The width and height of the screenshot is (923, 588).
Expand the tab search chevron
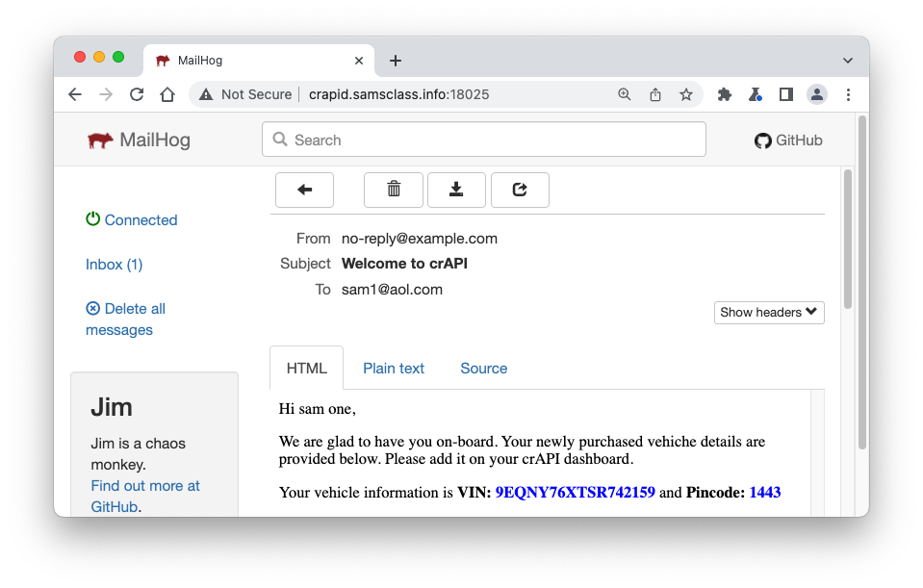coord(847,60)
